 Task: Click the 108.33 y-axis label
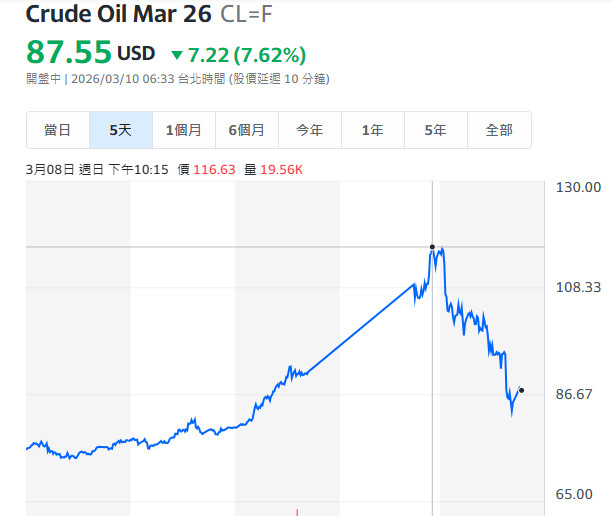coord(577,287)
